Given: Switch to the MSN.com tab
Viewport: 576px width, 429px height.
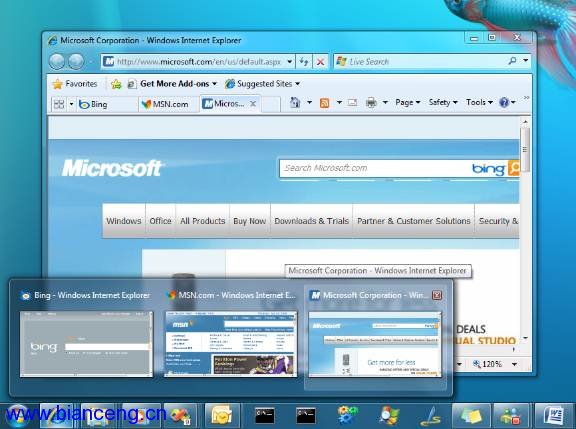Looking at the screenshot, I should [x=169, y=104].
